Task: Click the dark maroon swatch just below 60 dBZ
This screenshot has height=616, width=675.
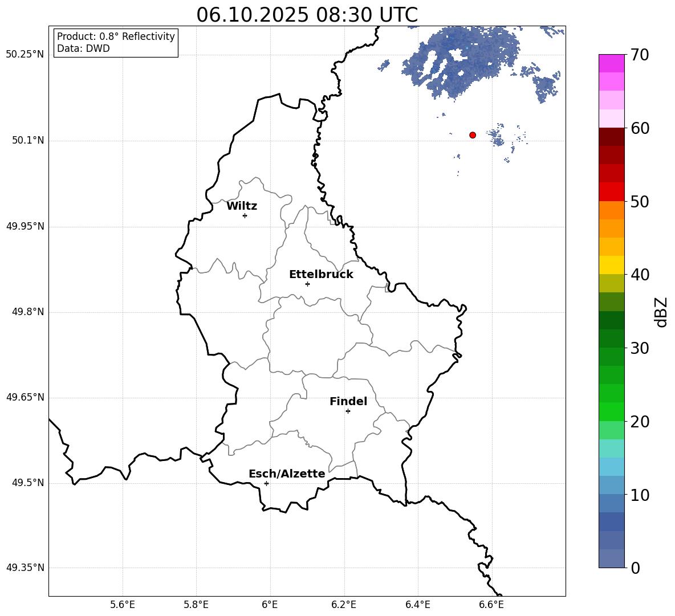Action: [612, 137]
